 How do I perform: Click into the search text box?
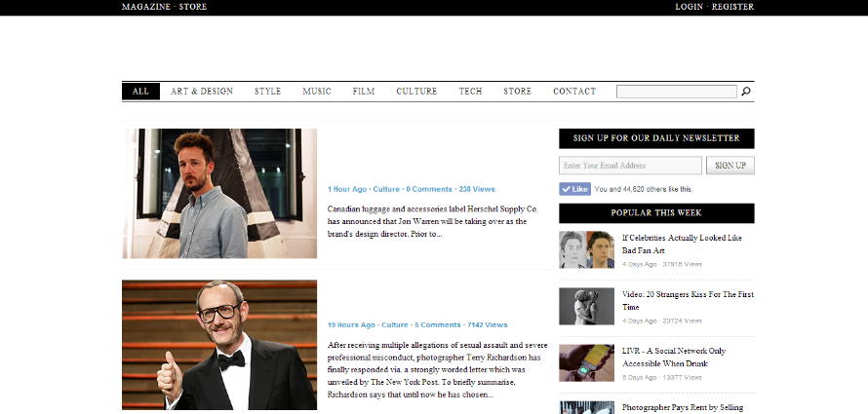(x=676, y=92)
